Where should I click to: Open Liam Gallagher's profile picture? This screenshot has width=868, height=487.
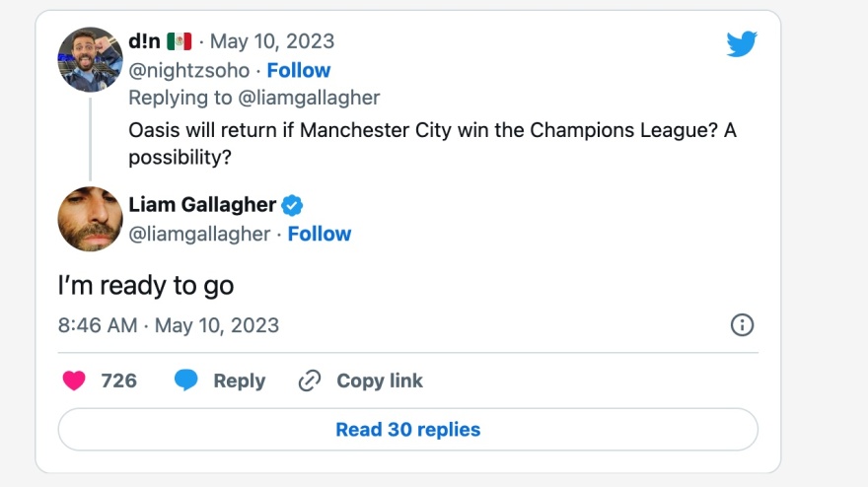coord(90,219)
